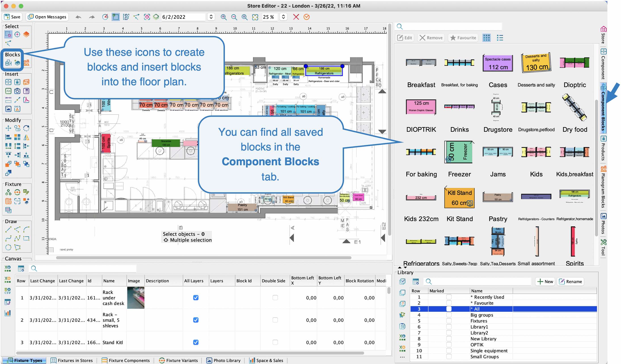Click the date field showing 6/2/2022

[x=183, y=17]
